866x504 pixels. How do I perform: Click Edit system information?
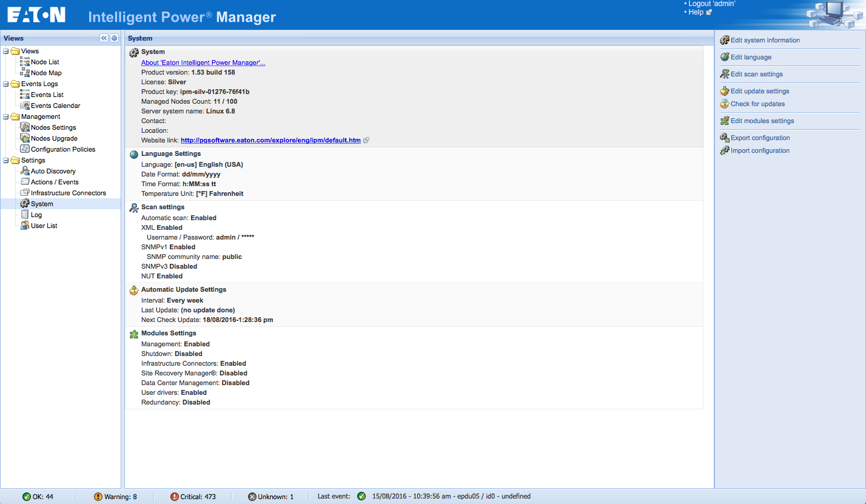tap(765, 40)
